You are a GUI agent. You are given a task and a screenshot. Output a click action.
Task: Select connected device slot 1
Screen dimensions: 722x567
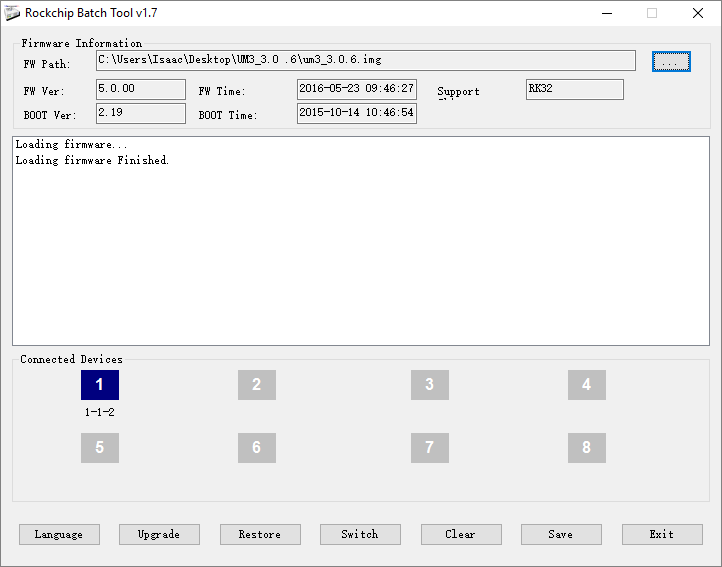[99, 385]
